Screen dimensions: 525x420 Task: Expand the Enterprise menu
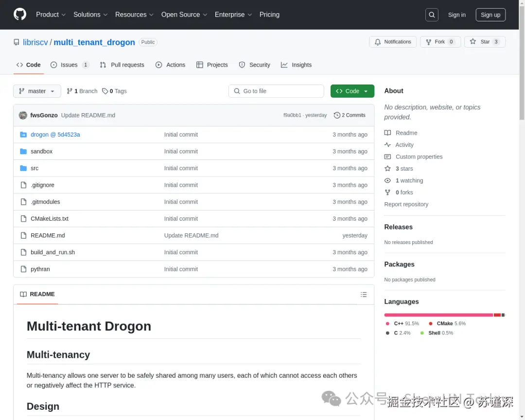pos(233,15)
